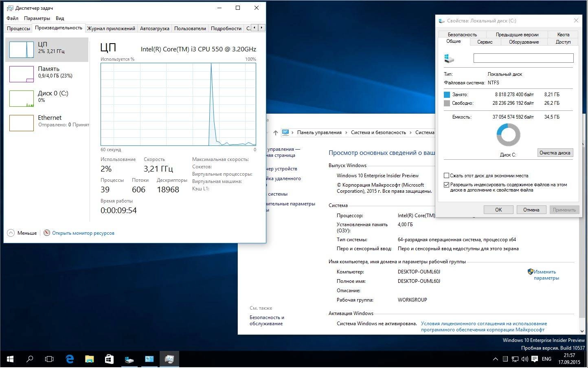Open the Файл menu in Task Manager
588x368 pixels.
pyautogui.click(x=12, y=18)
